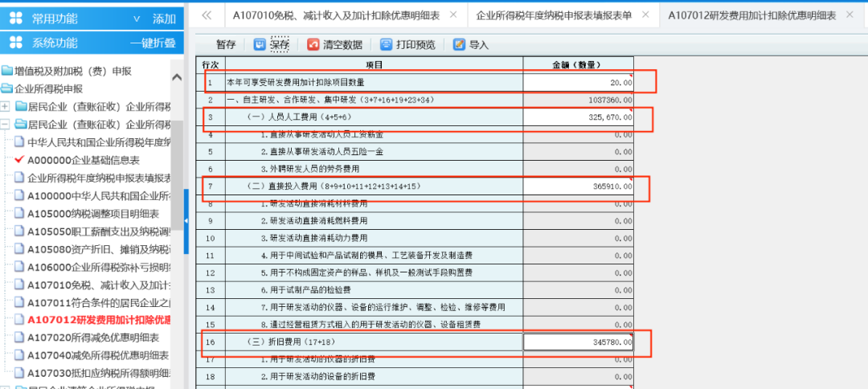Click the 项目 column header
Screen dimensions: 868x389
pyautogui.click(x=375, y=65)
